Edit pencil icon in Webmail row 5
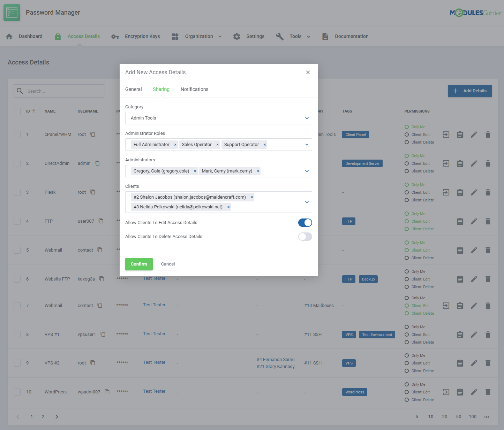The image size is (504, 430). tap(474, 250)
